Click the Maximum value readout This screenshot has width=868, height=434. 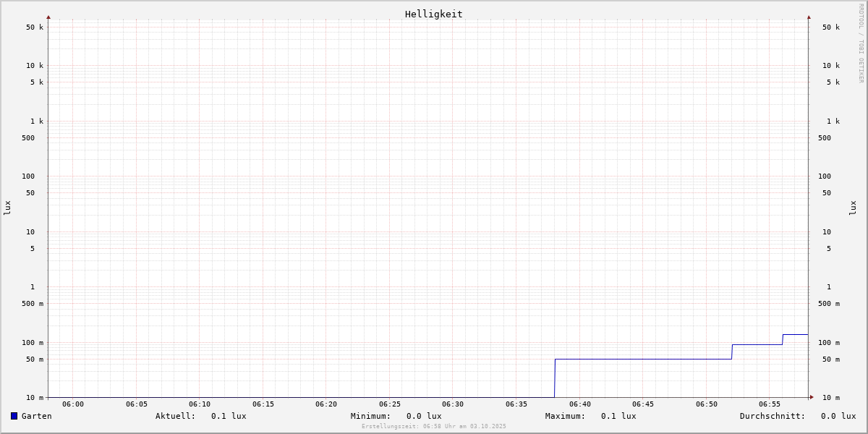tap(618, 416)
